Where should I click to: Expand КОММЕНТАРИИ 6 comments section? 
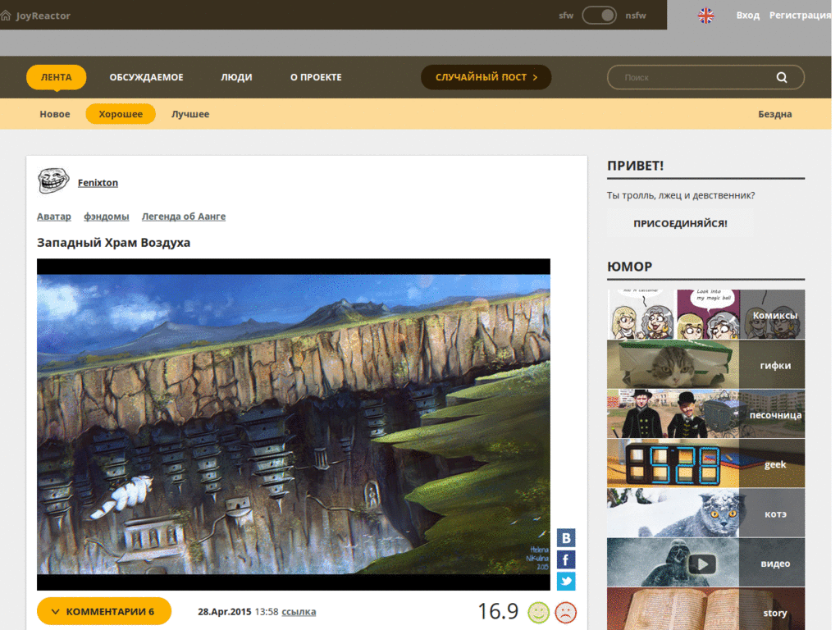click(x=104, y=611)
